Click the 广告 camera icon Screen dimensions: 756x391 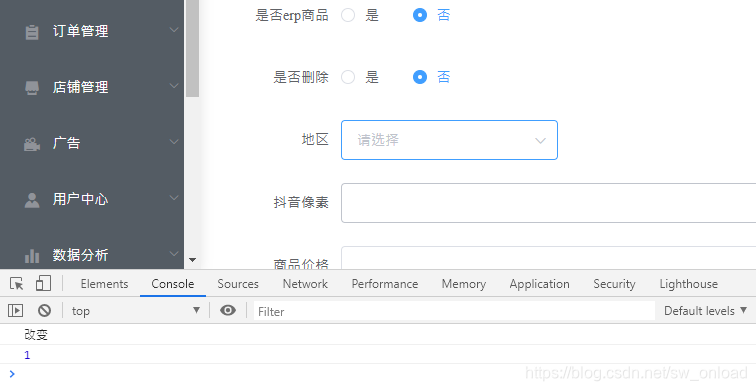tap(32, 144)
